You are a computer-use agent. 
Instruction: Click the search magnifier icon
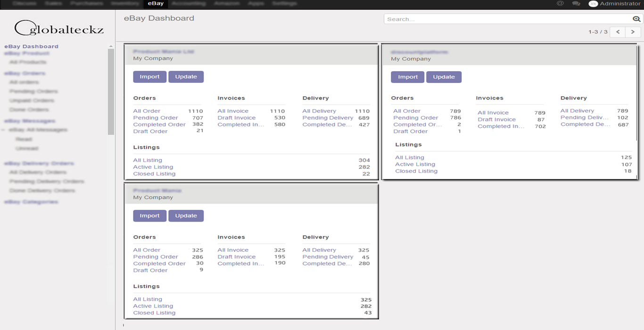[x=636, y=19]
